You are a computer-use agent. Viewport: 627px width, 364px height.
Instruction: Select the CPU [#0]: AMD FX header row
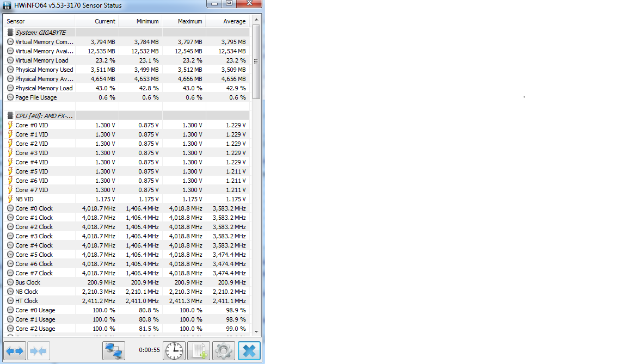point(127,115)
